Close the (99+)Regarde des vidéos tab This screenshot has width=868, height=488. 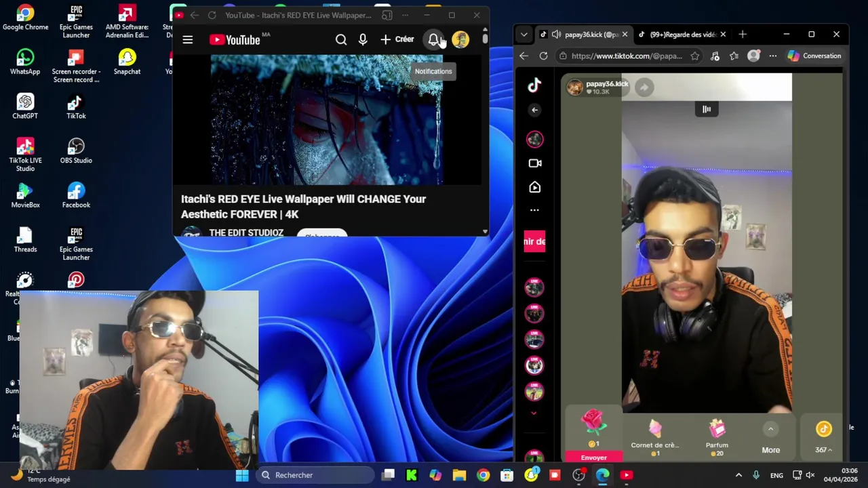[x=723, y=34]
